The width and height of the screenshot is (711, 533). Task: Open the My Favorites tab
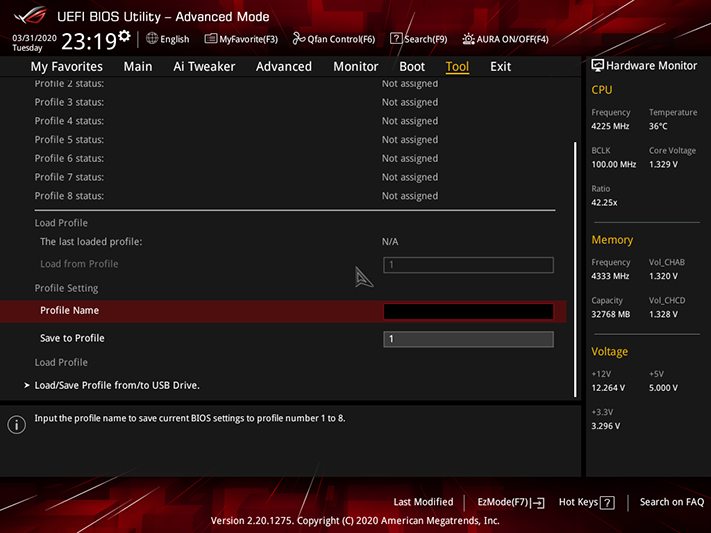(67, 67)
